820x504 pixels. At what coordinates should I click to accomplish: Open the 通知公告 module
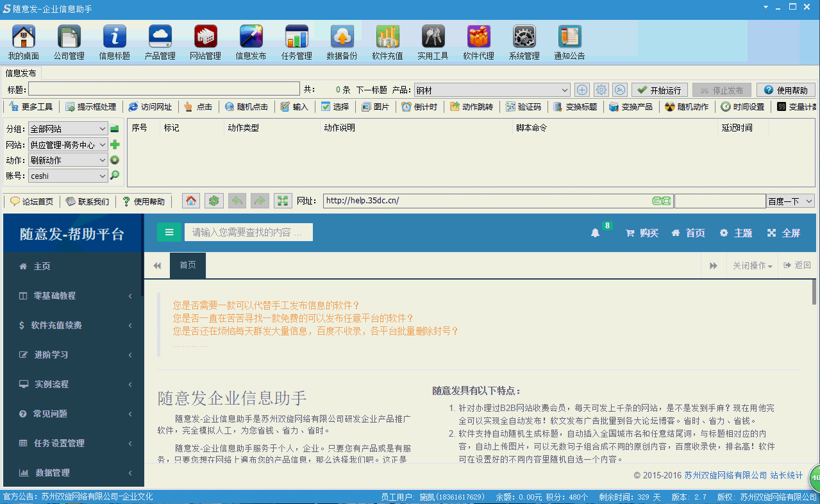(x=570, y=42)
